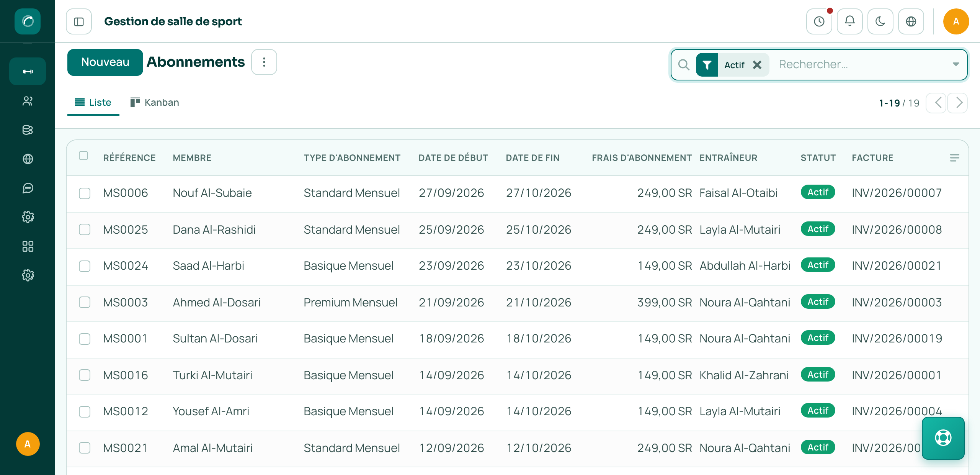Tick the checkbox for MS0021
The image size is (980, 475).
tap(85, 448)
